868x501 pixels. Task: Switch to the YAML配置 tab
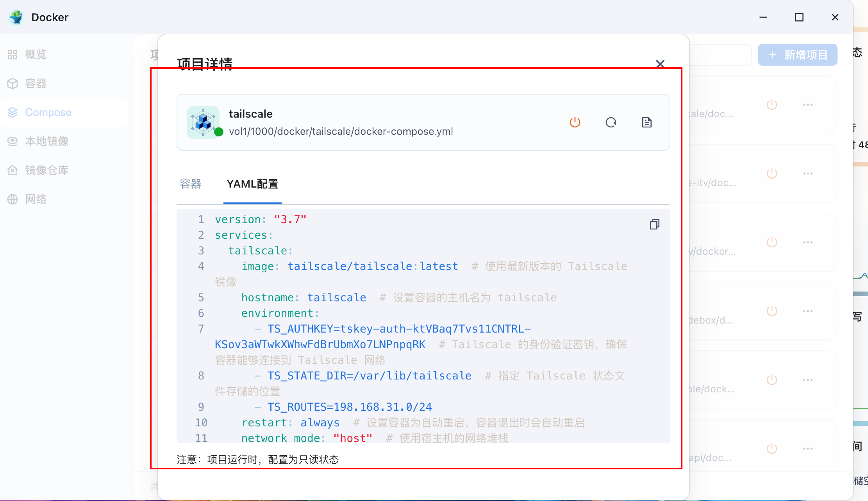point(252,184)
